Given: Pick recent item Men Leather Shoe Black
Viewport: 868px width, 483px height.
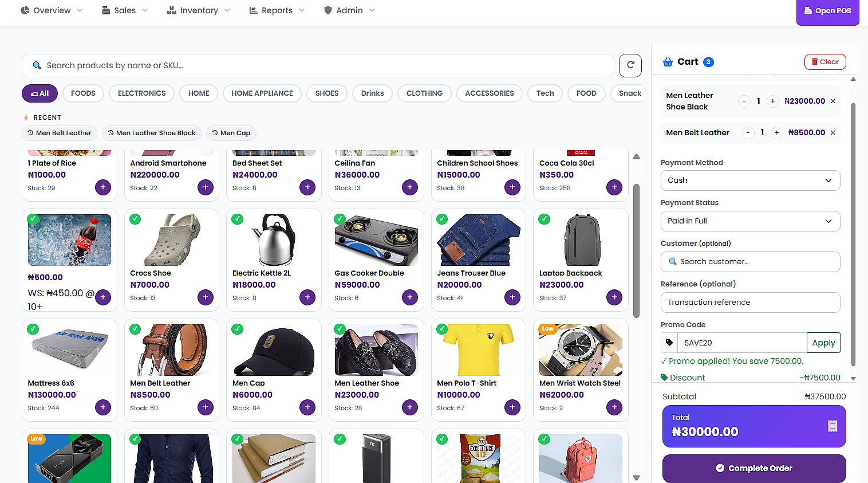Looking at the screenshot, I should click(x=152, y=133).
